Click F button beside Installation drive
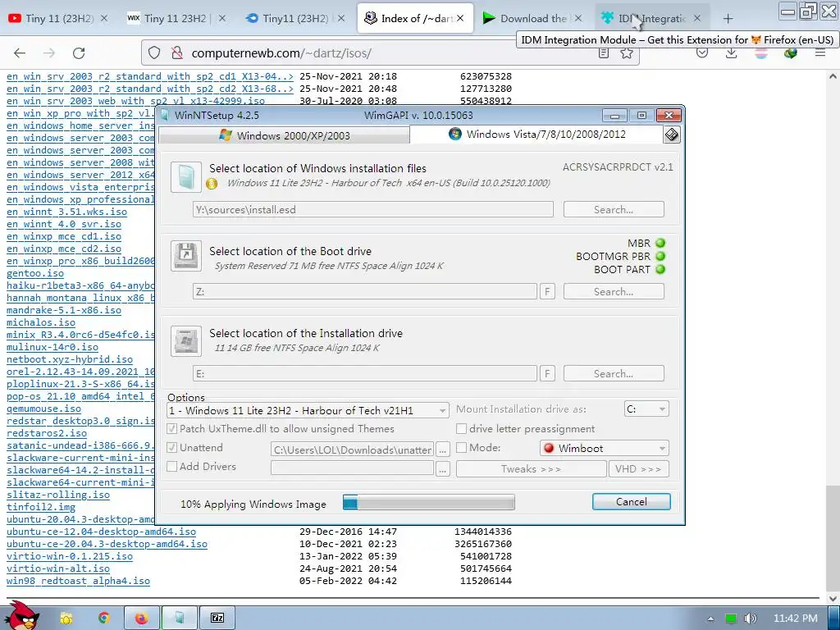The image size is (840, 630). [x=547, y=373]
